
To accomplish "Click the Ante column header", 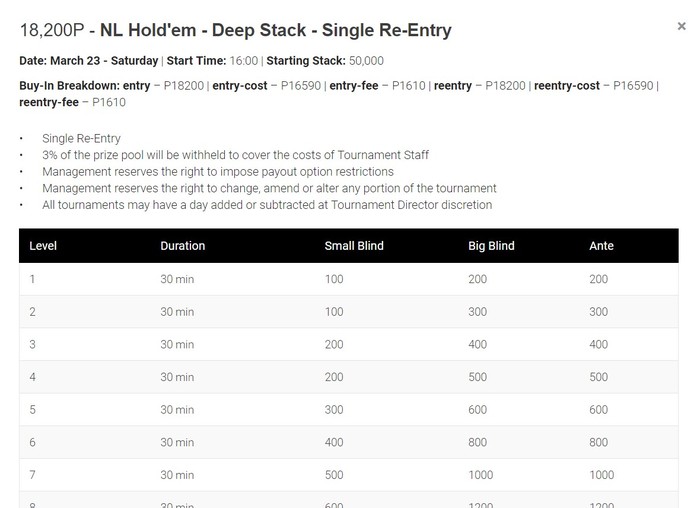I will coord(601,246).
